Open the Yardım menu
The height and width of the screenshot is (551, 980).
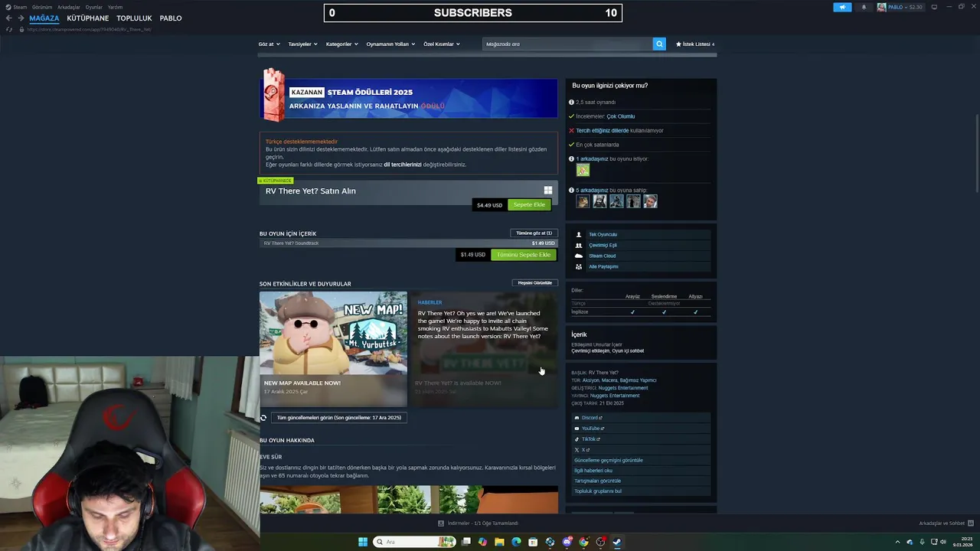coord(115,7)
